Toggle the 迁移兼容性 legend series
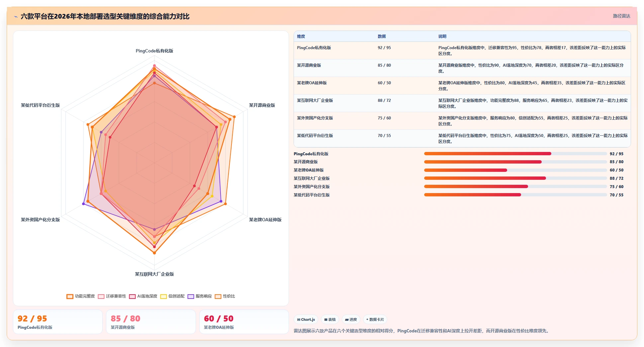The width and height of the screenshot is (644, 347). [112, 296]
